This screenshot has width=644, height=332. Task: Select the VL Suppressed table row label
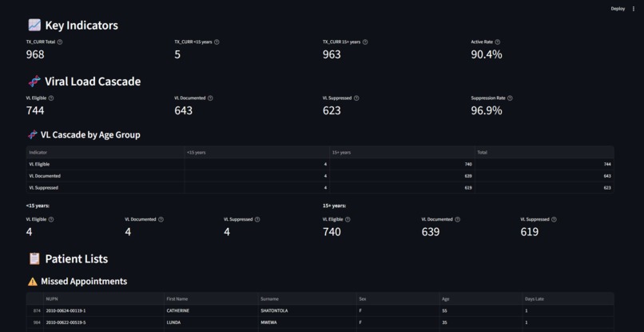pos(105,187)
